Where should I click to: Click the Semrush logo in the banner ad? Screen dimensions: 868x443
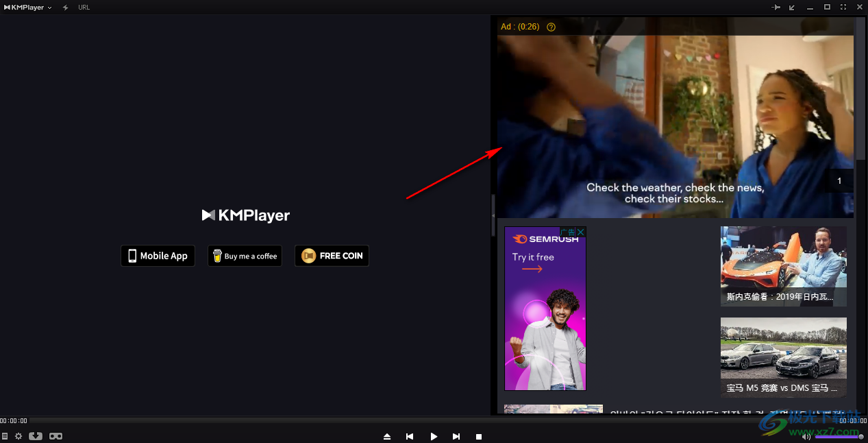[545, 239]
